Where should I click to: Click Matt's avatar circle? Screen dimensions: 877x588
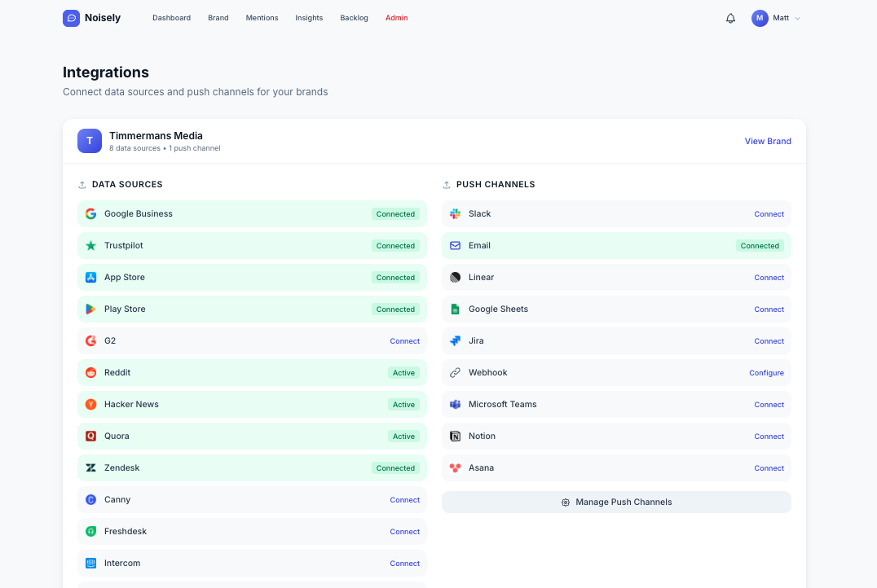pos(760,18)
